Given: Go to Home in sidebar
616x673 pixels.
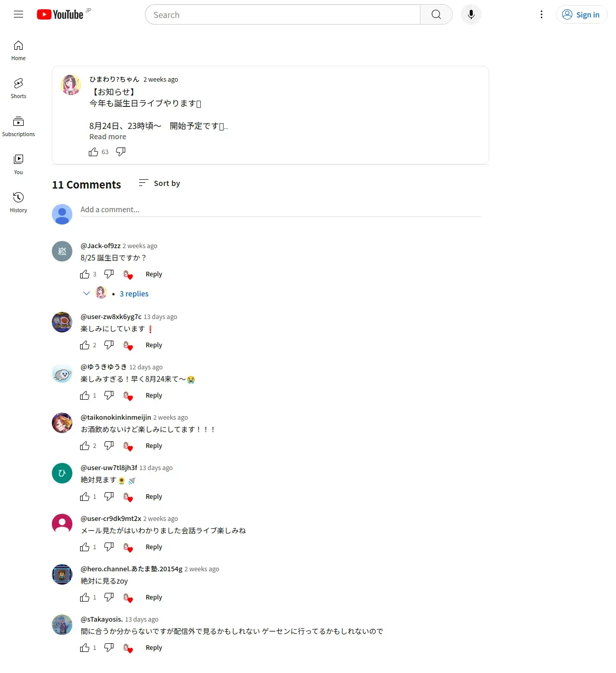Looking at the screenshot, I should pos(18,50).
